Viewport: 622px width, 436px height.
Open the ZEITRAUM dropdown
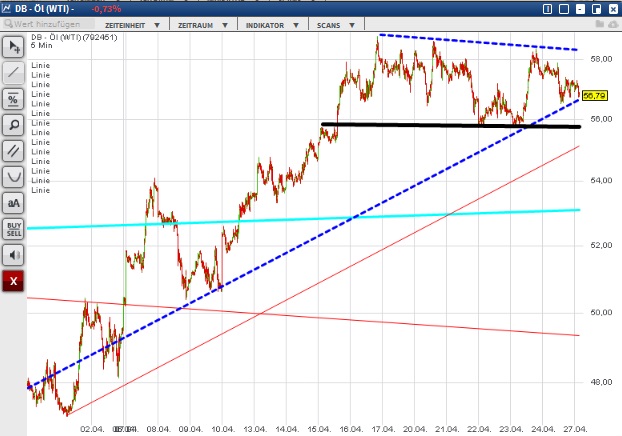pos(203,25)
